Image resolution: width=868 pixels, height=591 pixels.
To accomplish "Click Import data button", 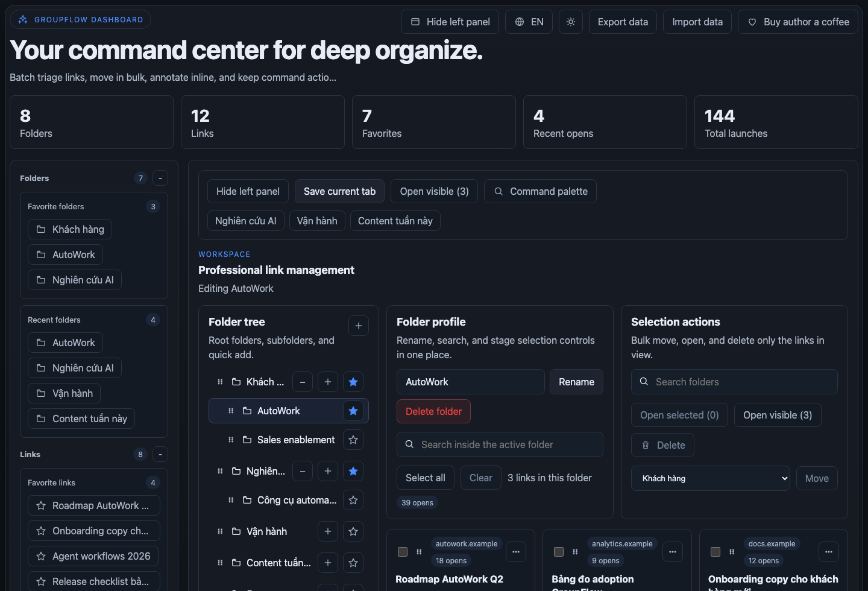I will [x=697, y=22].
